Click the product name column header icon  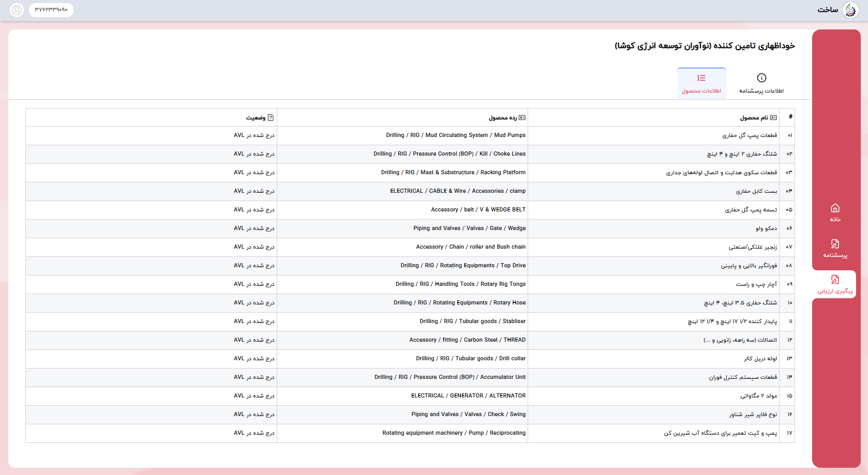[773, 118]
